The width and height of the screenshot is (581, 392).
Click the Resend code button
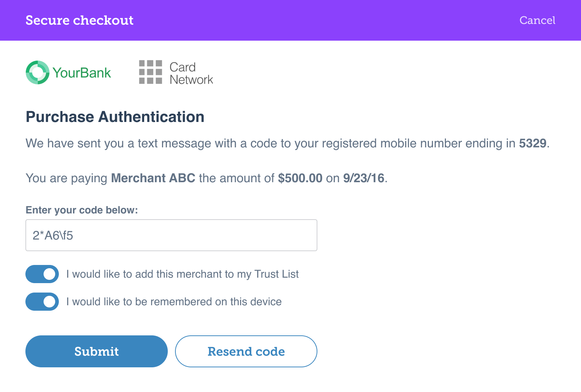click(246, 351)
